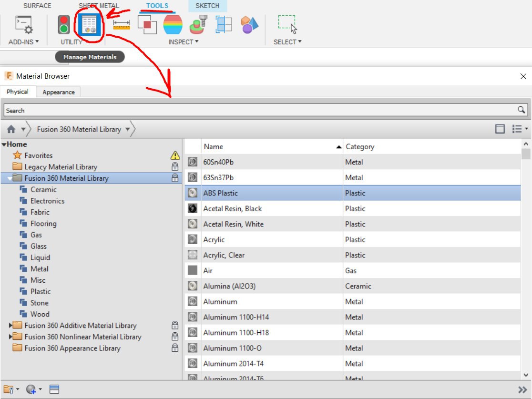The image size is (532, 399).
Task: Select the Wood category
Action: coord(40,314)
